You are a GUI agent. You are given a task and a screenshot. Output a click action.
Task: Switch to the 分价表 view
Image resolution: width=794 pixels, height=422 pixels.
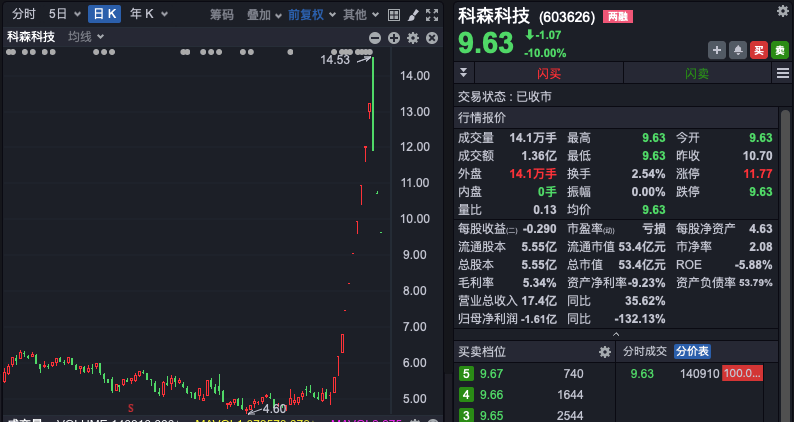692,351
